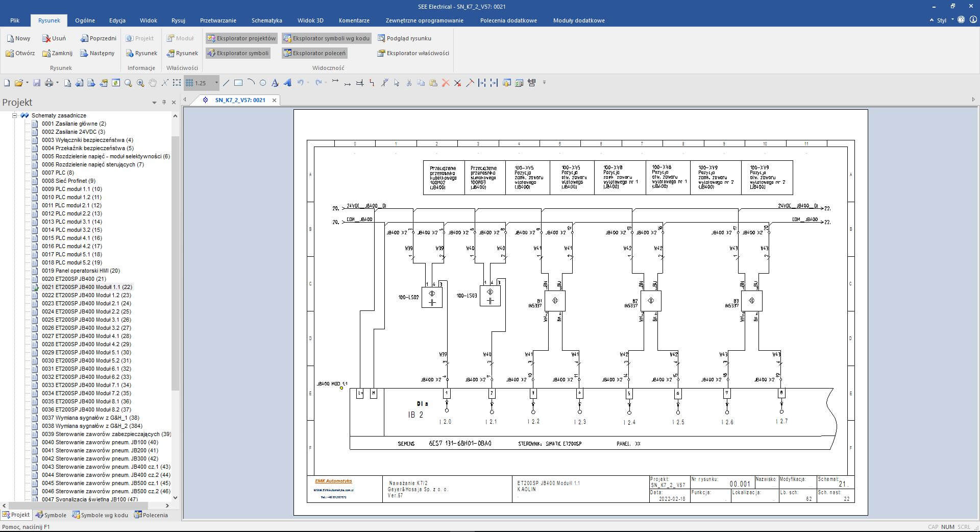Image resolution: width=980 pixels, height=532 pixels.
Task: Select the circle drawing tool
Action: click(x=263, y=83)
